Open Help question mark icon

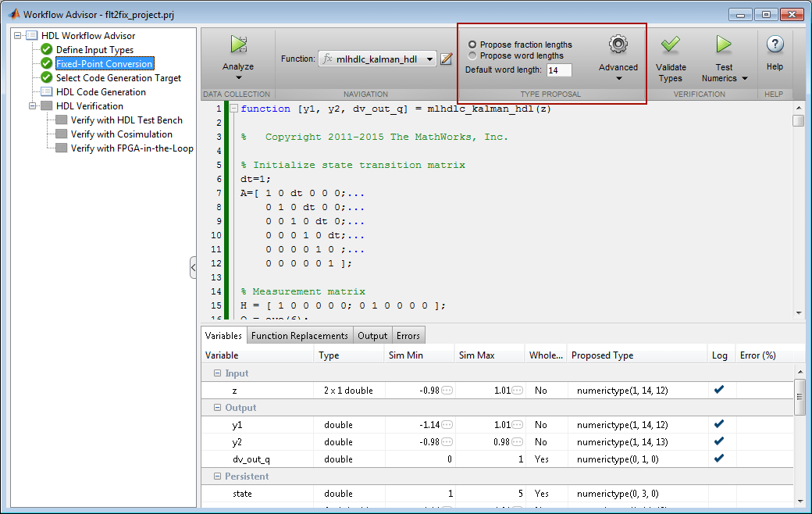(775, 45)
